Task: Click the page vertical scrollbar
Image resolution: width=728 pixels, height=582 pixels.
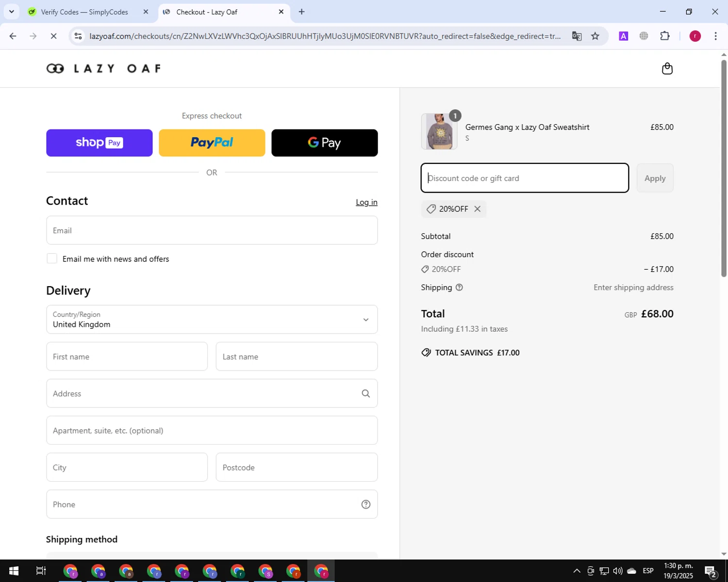Action: (x=724, y=167)
